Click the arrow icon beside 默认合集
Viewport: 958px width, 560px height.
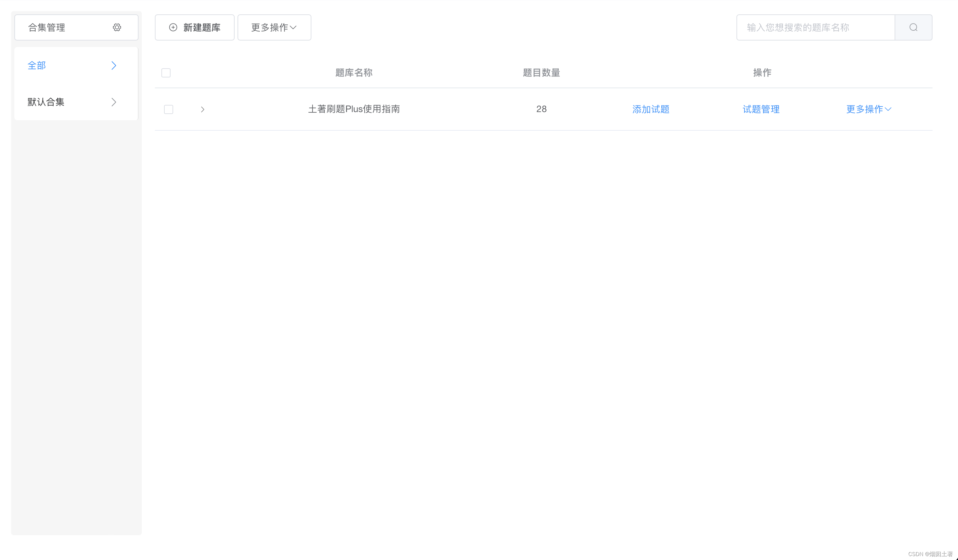pos(114,102)
